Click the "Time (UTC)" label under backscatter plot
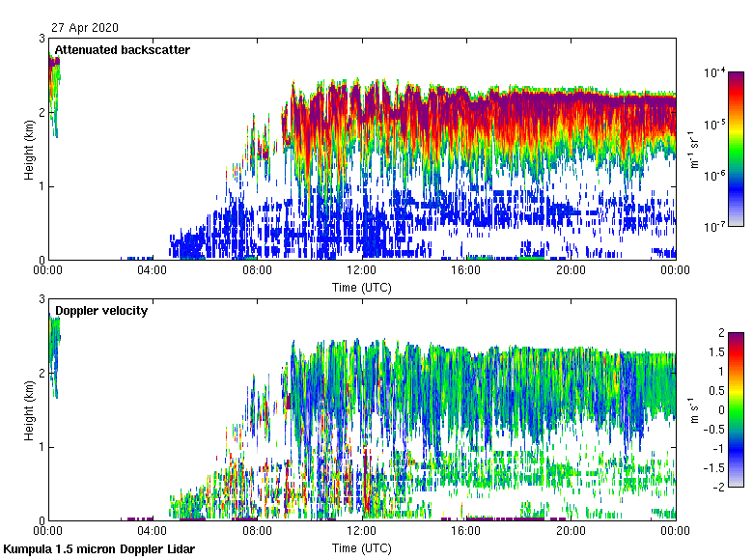This screenshot has width=753, height=560. pyautogui.click(x=362, y=288)
